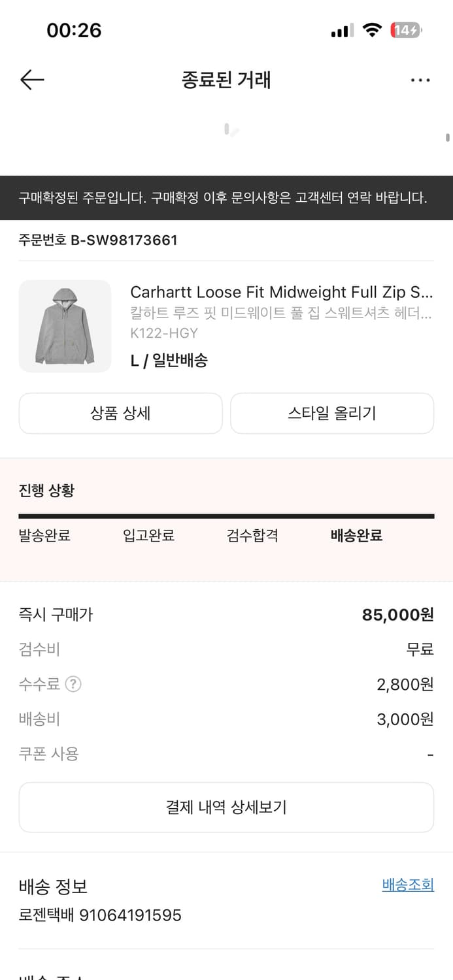The height and width of the screenshot is (980, 453).
Task: Tap the fee help question mark icon
Action: [x=74, y=684]
